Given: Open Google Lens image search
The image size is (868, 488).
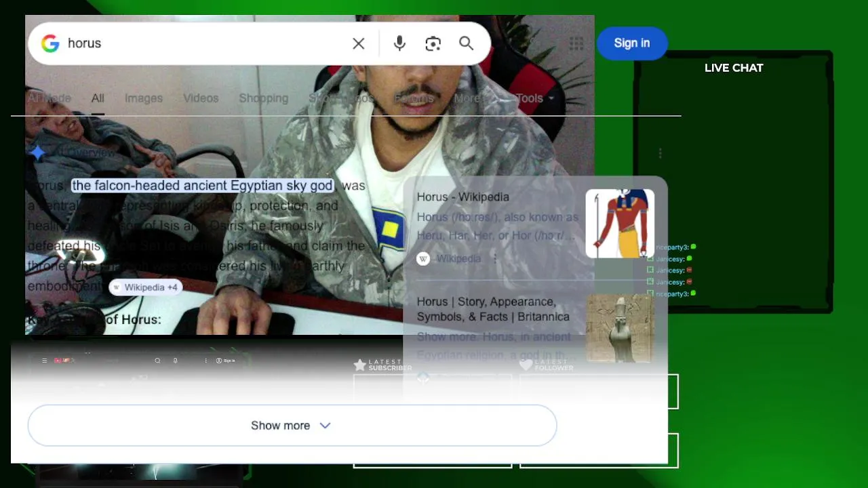Looking at the screenshot, I should pos(433,43).
